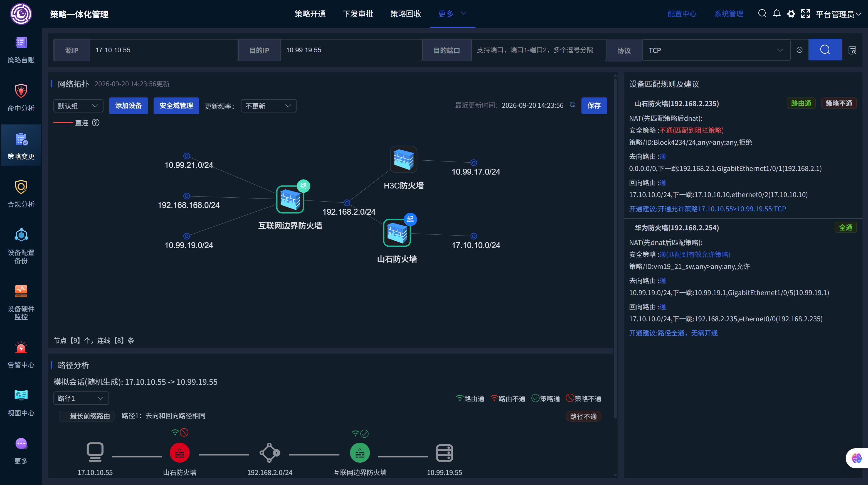The width and height of the screenshot is (868, 485).
Task: Open the 协议 TCP dropdown
Action: [716, 50]
